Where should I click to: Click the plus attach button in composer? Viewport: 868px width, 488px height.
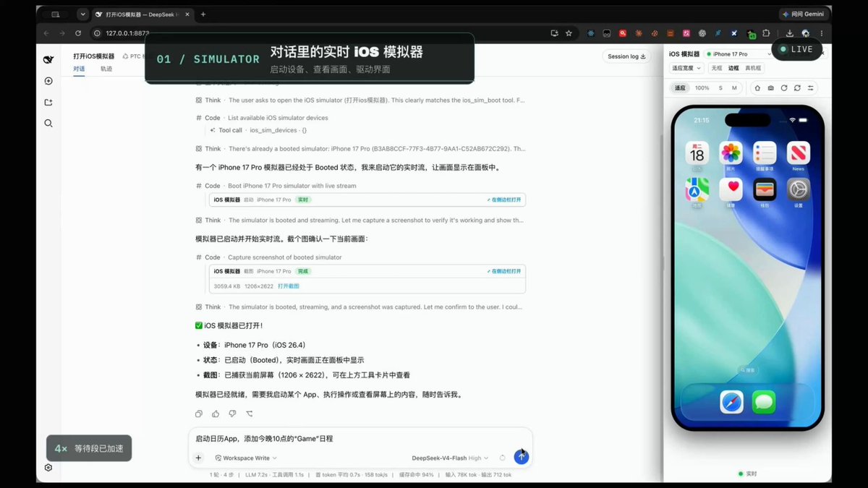198,458
